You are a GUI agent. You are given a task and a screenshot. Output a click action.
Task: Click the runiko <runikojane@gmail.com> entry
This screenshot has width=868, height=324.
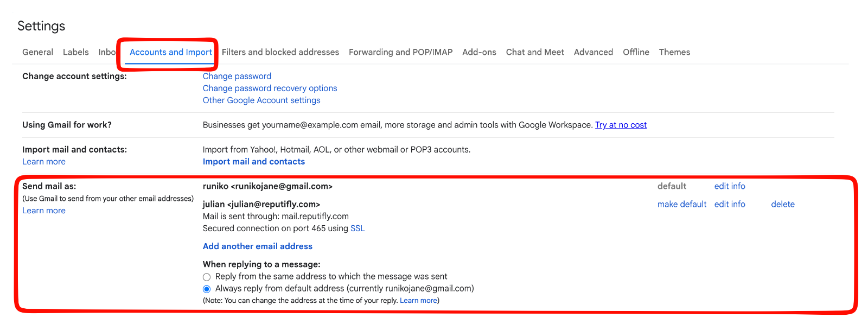click(267, 186)
